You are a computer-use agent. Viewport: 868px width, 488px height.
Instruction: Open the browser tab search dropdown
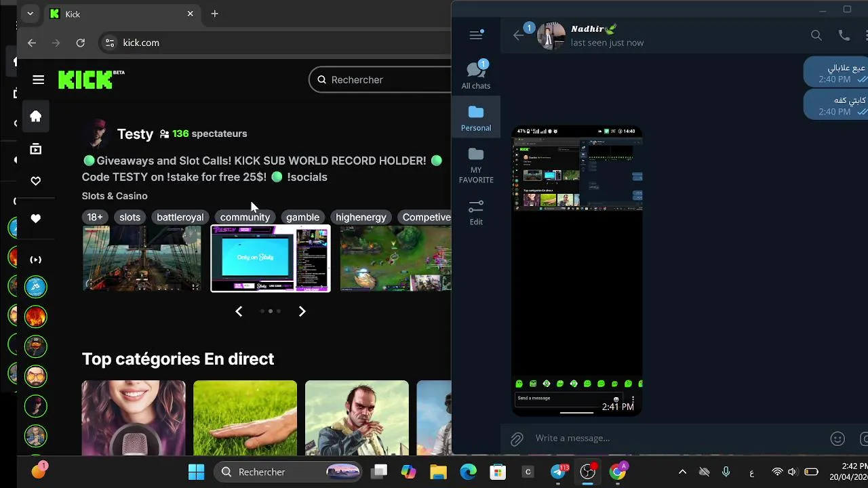click(30, 14)
